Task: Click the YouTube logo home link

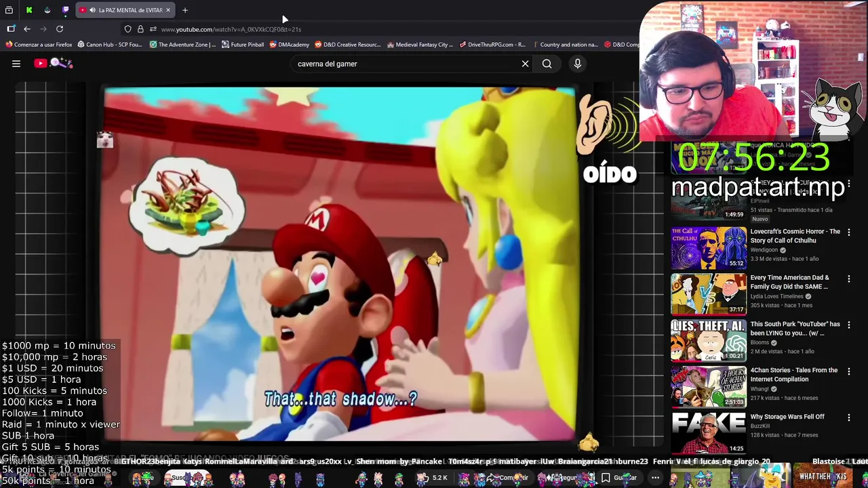Action: pos(53,63)
